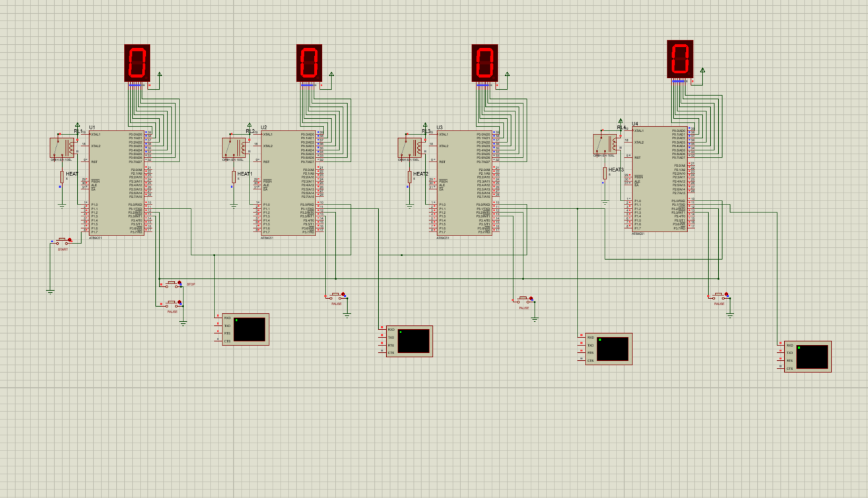
Task: Select the HEAT resistor next to U1
Action: point(62,177)
